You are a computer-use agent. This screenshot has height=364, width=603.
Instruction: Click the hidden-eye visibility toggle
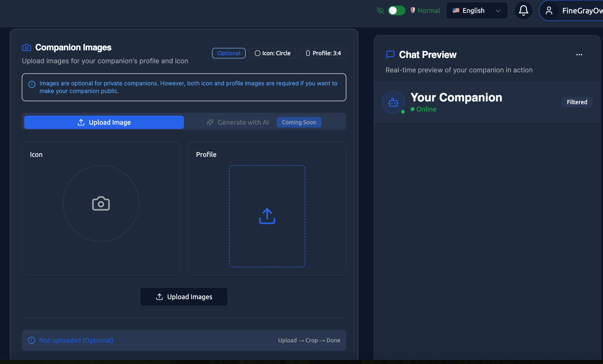coord(380,11)
